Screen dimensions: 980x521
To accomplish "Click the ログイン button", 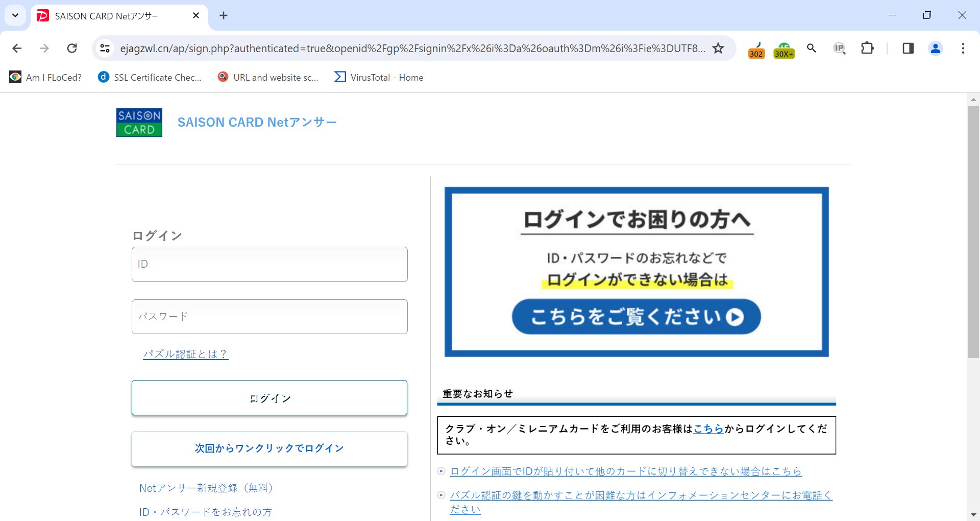I will point(269,398).
